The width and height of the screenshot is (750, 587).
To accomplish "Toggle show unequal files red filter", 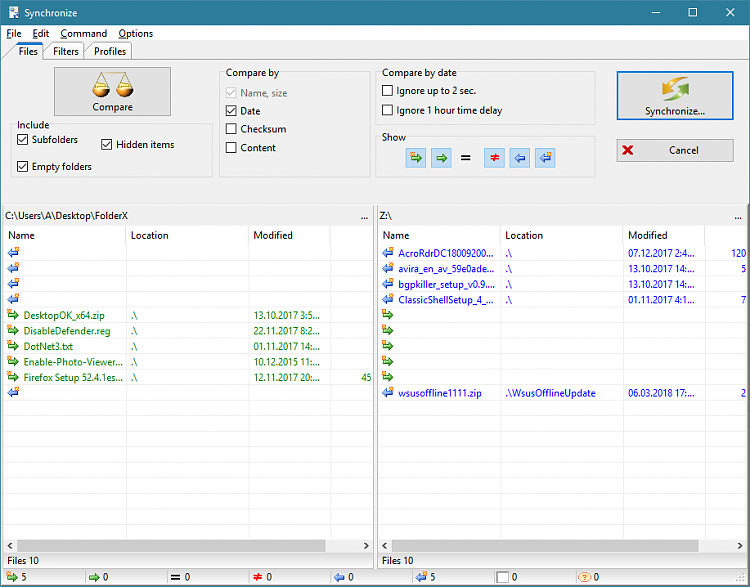I will tap(494, 158).
